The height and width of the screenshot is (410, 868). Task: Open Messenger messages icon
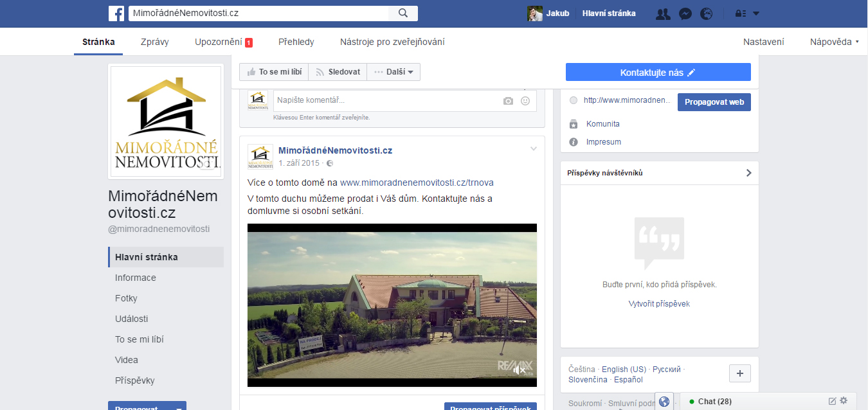(x=685, y=13)
